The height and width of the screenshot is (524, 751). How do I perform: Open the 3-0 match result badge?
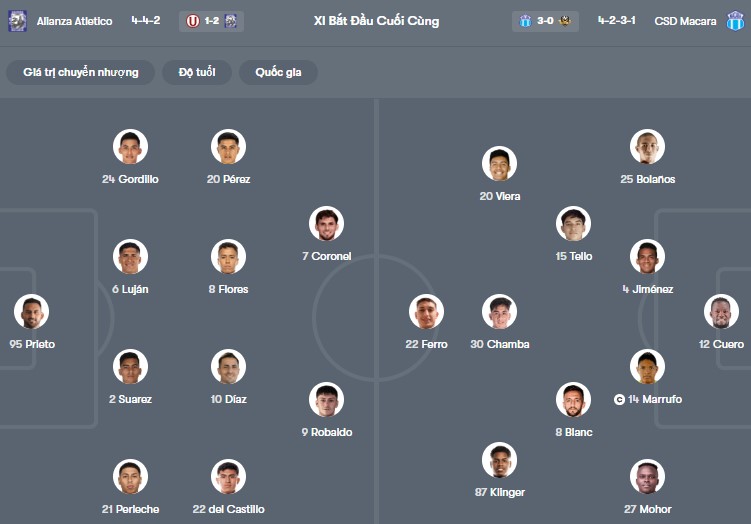tap(544, 21)
